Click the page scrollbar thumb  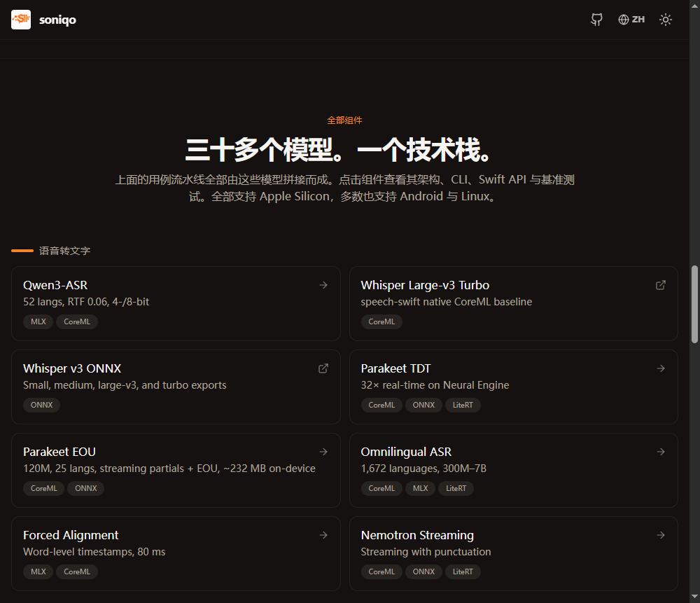tap(694, 304)
